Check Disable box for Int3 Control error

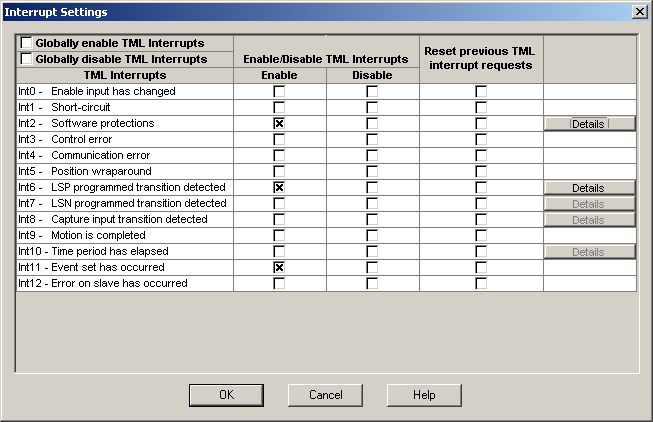point(372,139)
